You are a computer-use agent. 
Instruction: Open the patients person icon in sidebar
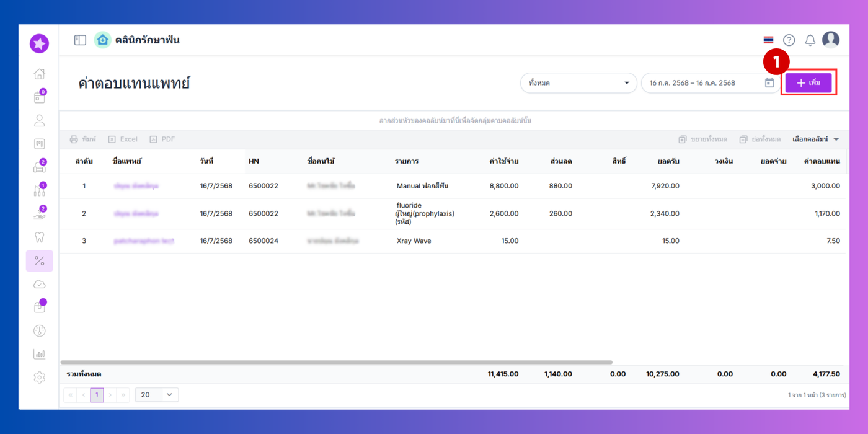point(39,121)
